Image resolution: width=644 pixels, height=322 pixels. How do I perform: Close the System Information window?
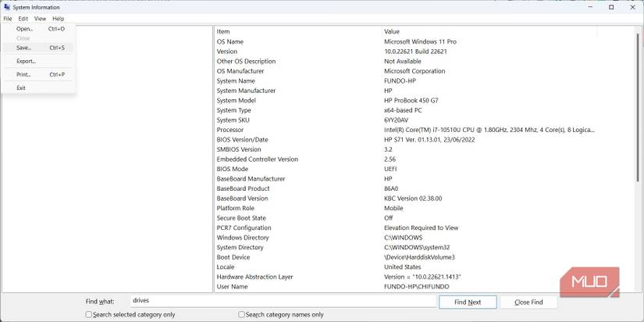632,7
